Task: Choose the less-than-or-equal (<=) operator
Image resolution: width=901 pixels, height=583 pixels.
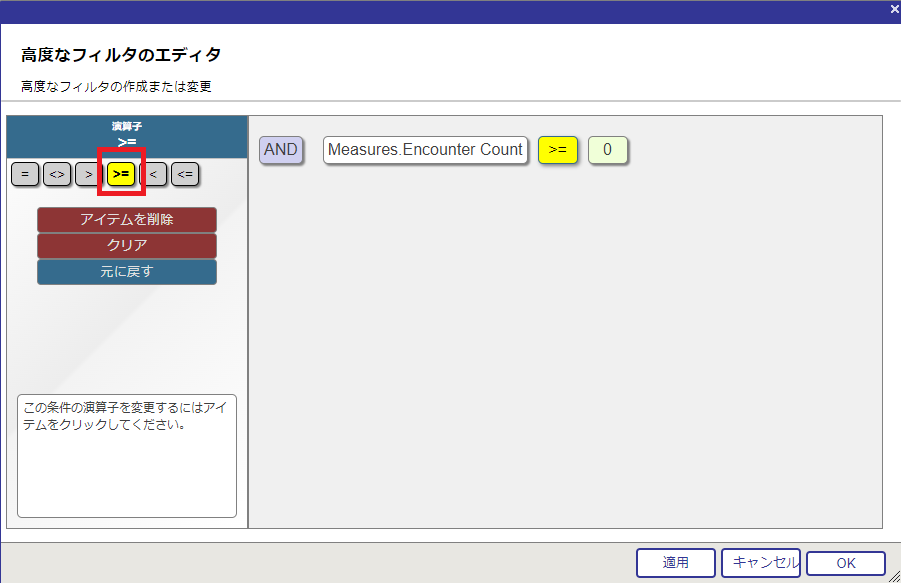Action: point(185,174)
